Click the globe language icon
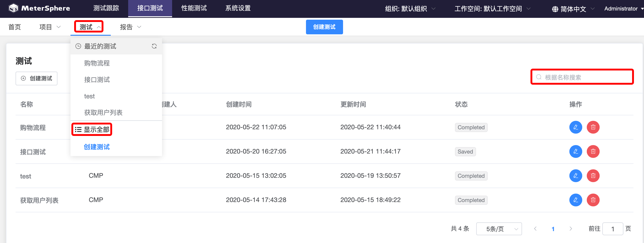Screen dimensions: 644x243 [x=555, y=9]
